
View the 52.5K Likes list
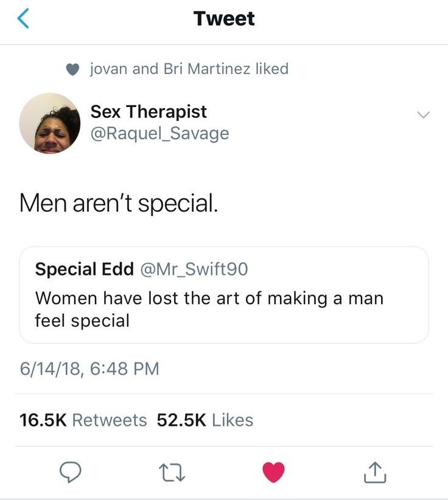point(205,420)
